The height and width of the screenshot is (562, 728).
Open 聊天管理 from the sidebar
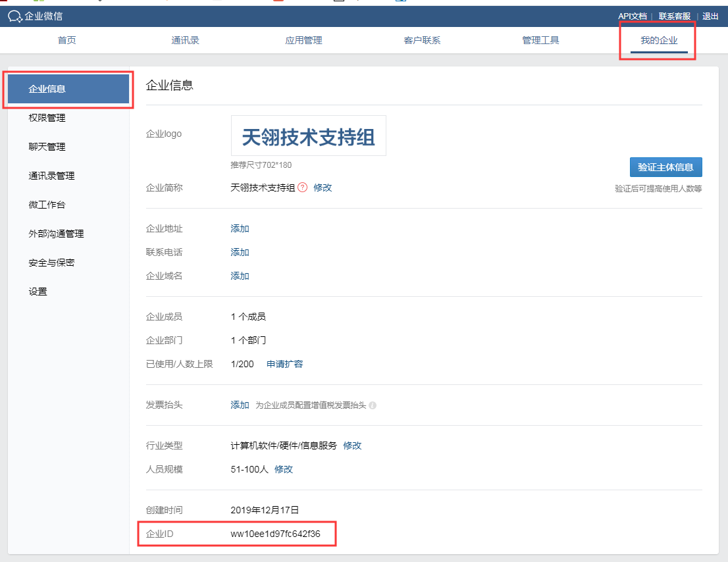pyautogui.click(x=47, y=147)
